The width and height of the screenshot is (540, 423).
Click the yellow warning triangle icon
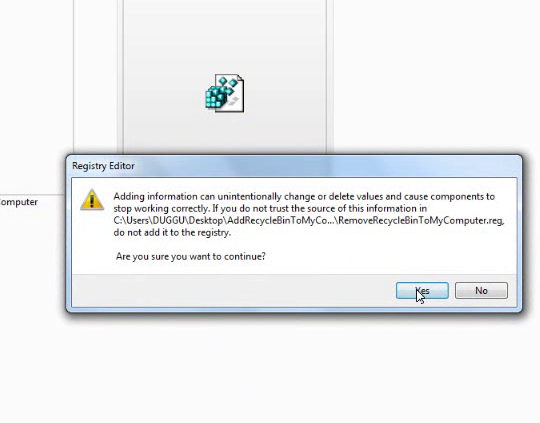(x=92, y=200)
